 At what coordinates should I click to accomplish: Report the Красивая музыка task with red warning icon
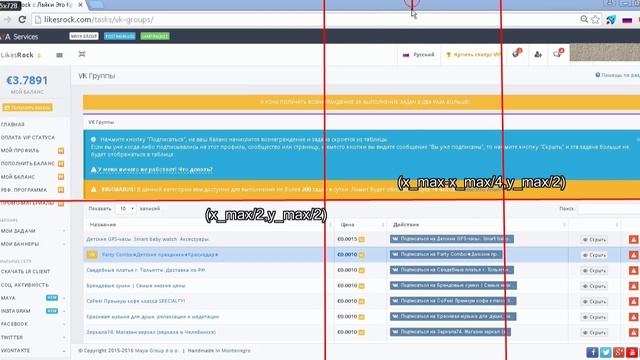pos(633,317)
